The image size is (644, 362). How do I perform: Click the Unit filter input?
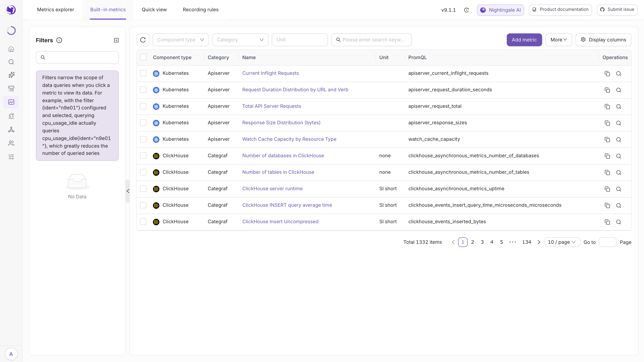coord(300,40)
